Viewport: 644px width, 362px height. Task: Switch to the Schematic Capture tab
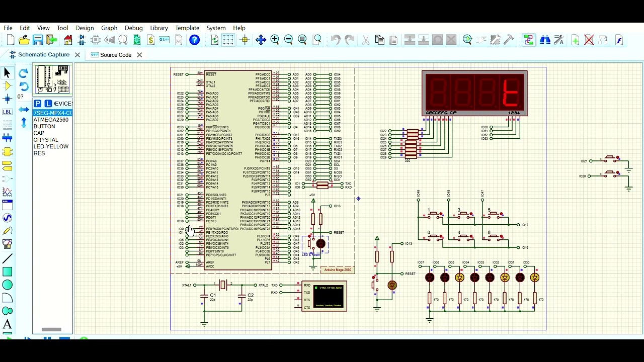click(44, 55)
